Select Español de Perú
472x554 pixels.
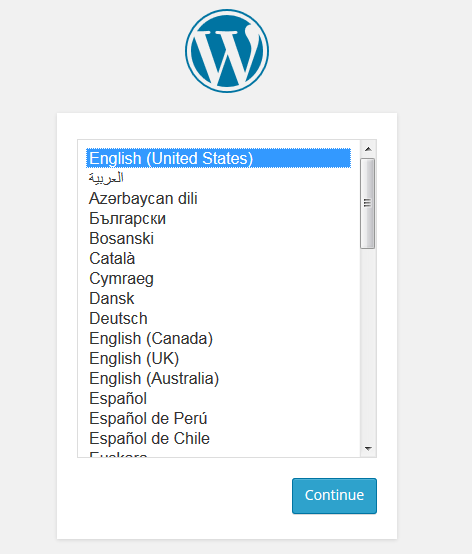tap(218, 418)
